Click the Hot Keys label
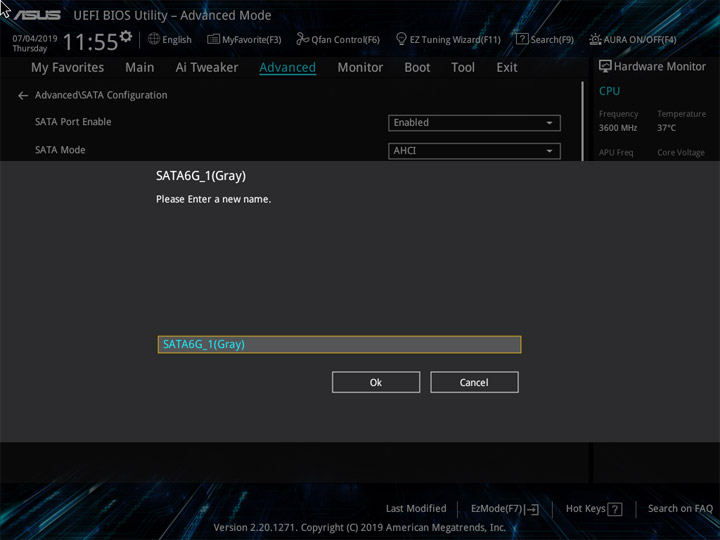This screenshot has width=720, height=540. pyautogui.click(x=585, y=508)
